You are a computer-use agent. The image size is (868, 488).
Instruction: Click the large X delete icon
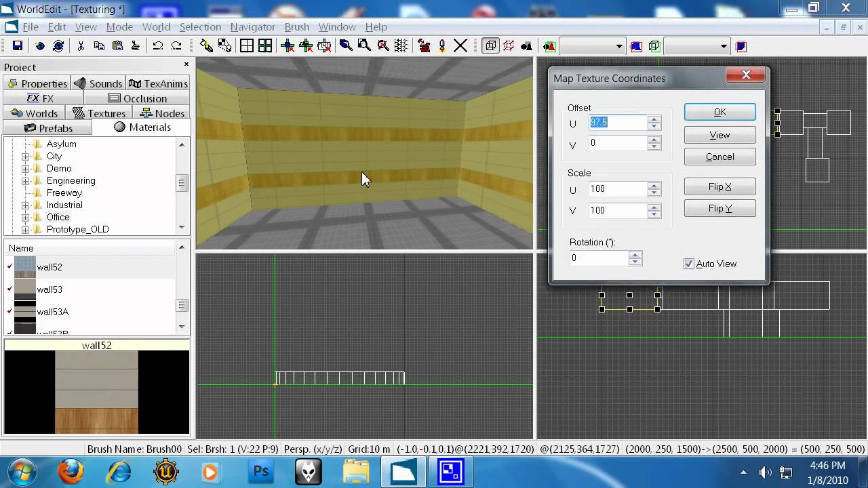(x=460, y=46)
